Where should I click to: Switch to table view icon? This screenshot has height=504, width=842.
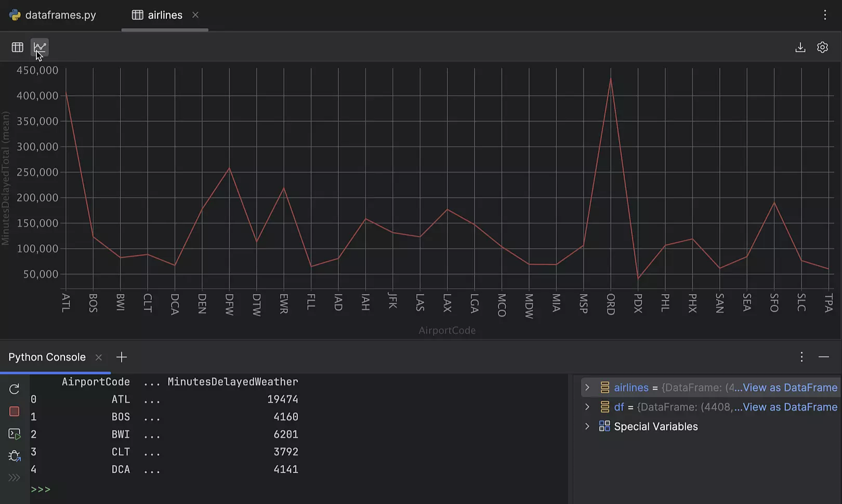click(17, 47)
